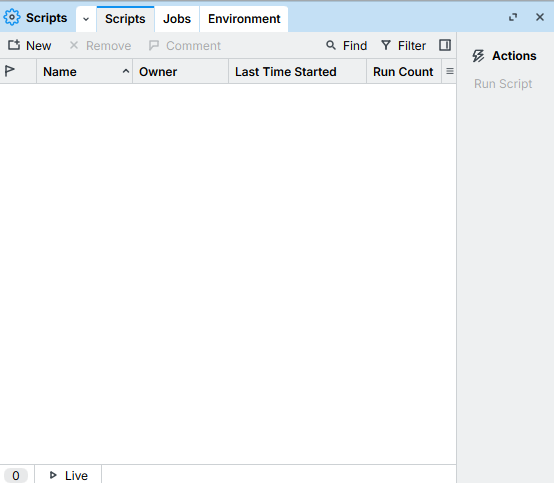Switch to the Jobs tab
554x483 pixels.
point(177,19)
